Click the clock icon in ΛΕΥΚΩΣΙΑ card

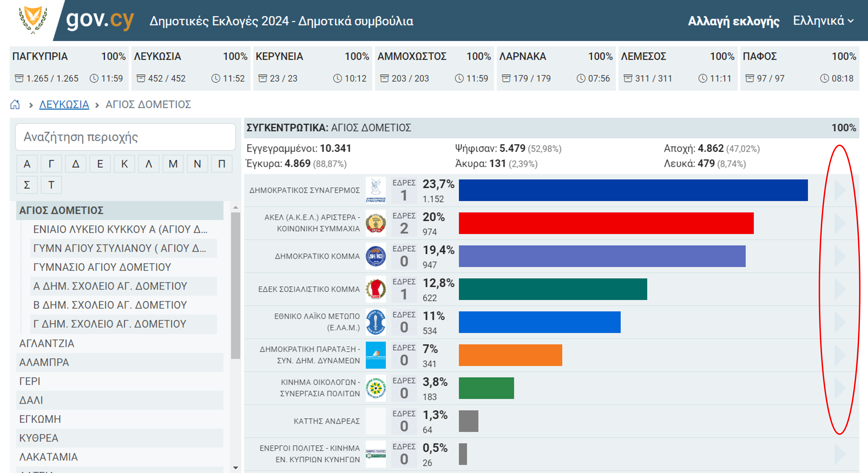(x=216, y=79)
